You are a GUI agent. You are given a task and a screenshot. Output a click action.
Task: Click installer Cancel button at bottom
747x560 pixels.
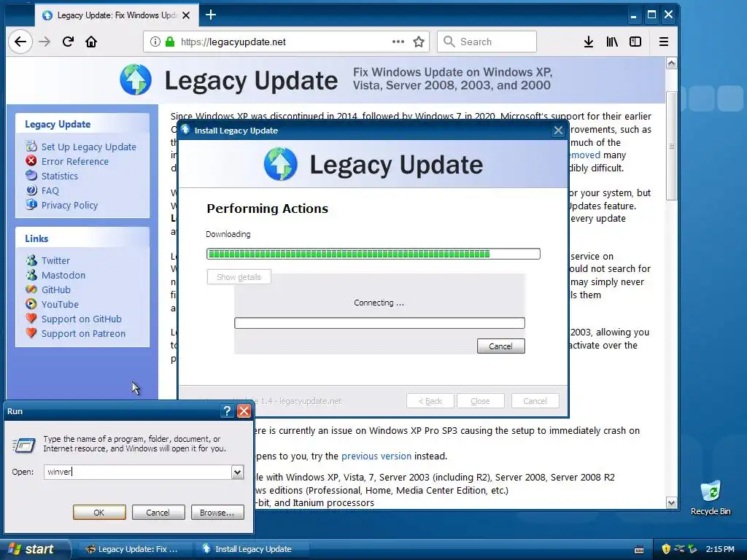535,401
